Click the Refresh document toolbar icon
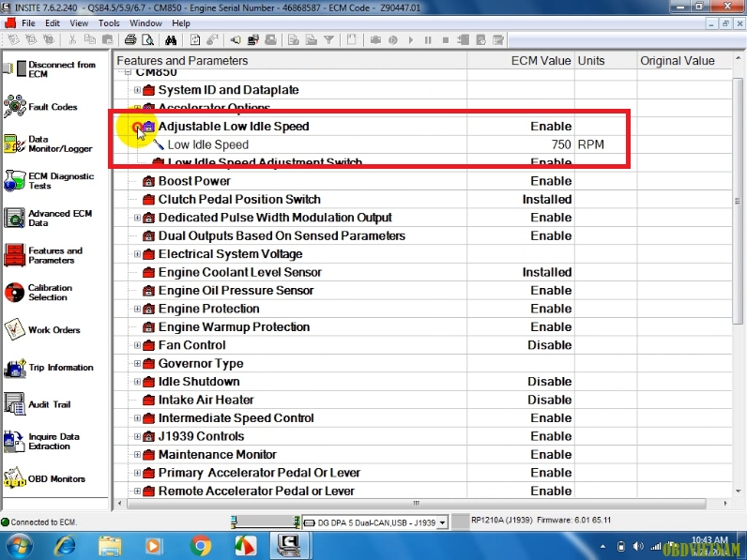The width and height of the screenshot is (747, 560). pos(195,40)
